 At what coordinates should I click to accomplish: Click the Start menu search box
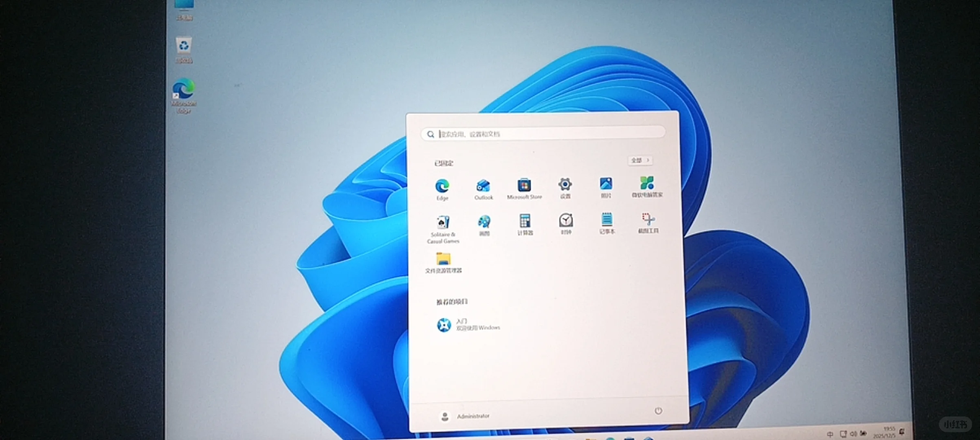tap(543, 134)
